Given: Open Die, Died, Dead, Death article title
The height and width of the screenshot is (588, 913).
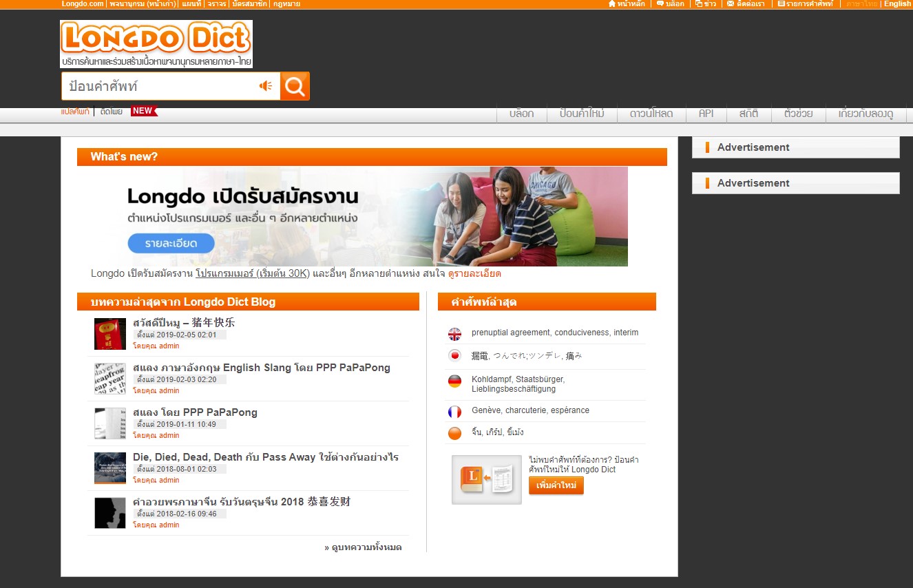Looking at the screenshot, I should [266, 457].
